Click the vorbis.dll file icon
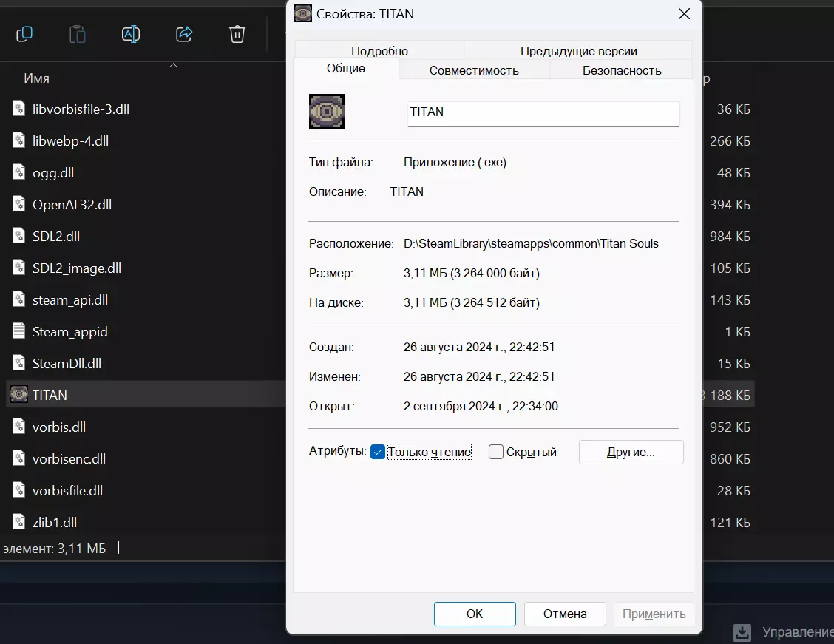The height and width of the screenshot is (644, 834). [x=18, y=427]
